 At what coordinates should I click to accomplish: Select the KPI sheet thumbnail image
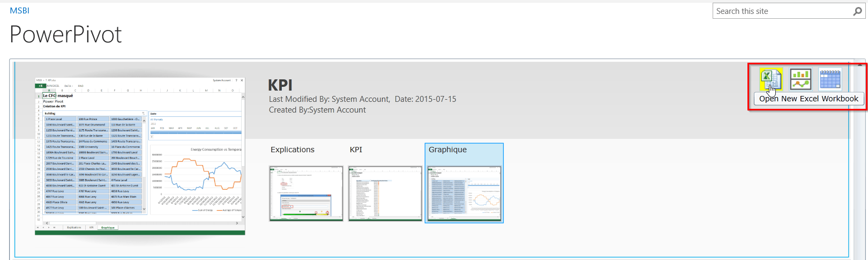[x=385, y=193]
